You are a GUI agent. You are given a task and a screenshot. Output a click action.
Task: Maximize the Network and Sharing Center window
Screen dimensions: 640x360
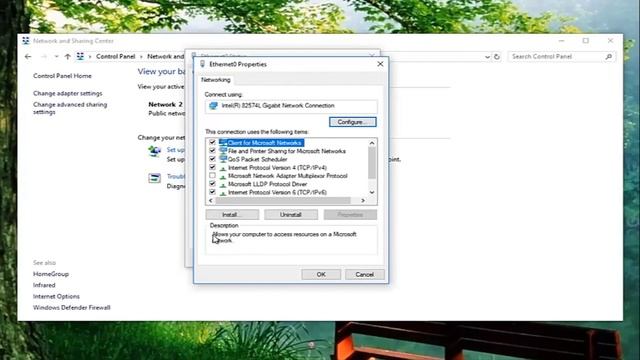click(586, 41)
